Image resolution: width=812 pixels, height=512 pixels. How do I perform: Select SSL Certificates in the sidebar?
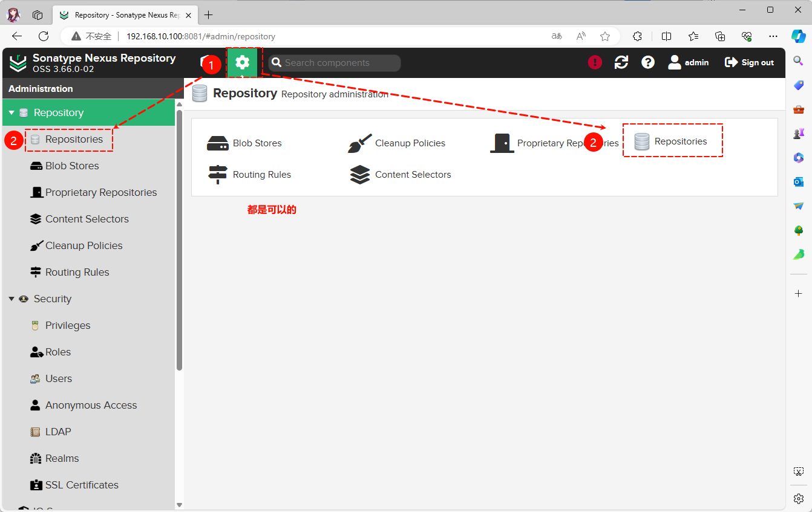point(82,485)
